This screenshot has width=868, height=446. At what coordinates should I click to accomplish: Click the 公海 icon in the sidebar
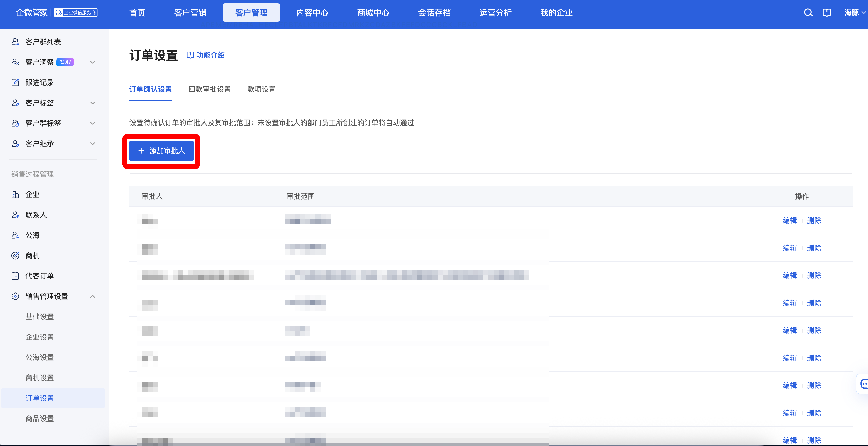click(x=15, y=235)
